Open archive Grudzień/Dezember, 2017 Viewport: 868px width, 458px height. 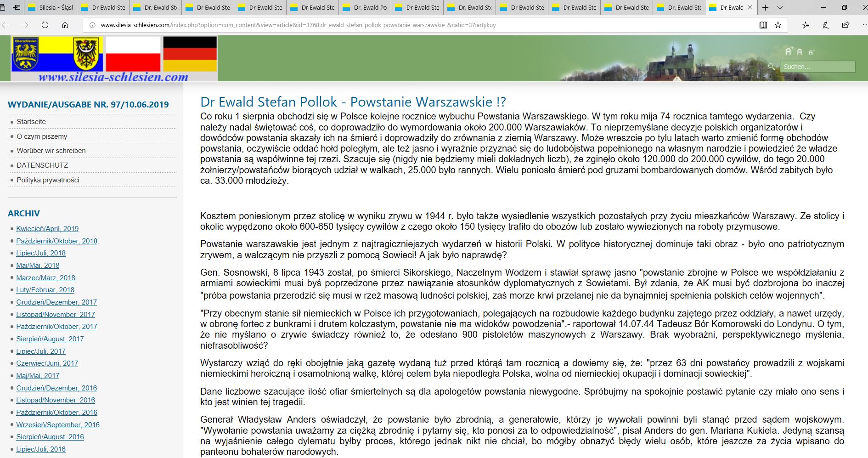coord(56,302)
